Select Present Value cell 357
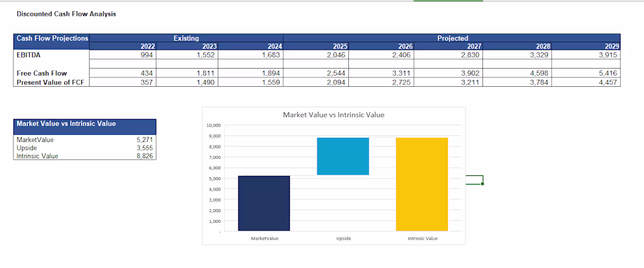 [122, 82]
